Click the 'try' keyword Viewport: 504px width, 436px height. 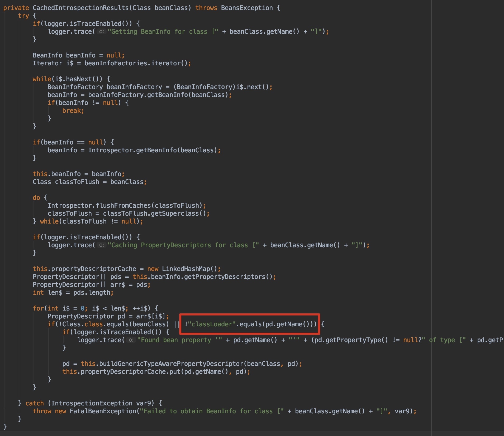point(23,16)
